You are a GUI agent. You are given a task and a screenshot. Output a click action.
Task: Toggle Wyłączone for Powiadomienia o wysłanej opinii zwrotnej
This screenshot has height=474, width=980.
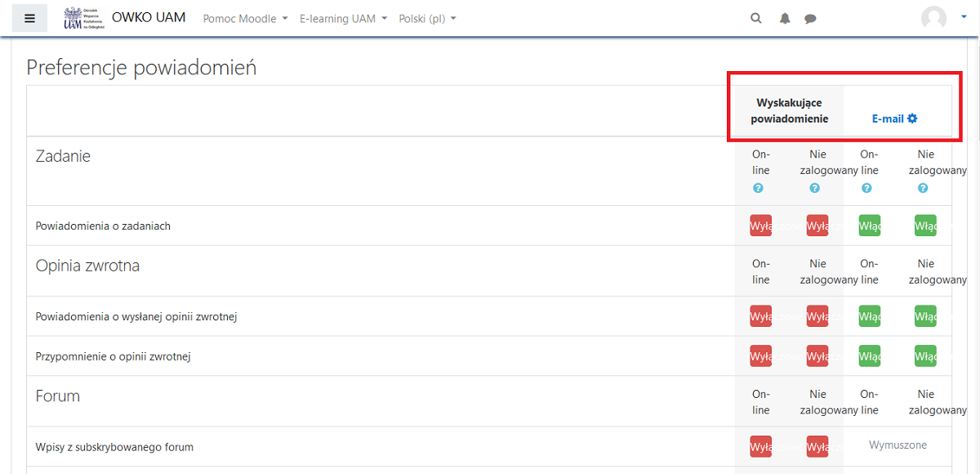coord(760,316)
